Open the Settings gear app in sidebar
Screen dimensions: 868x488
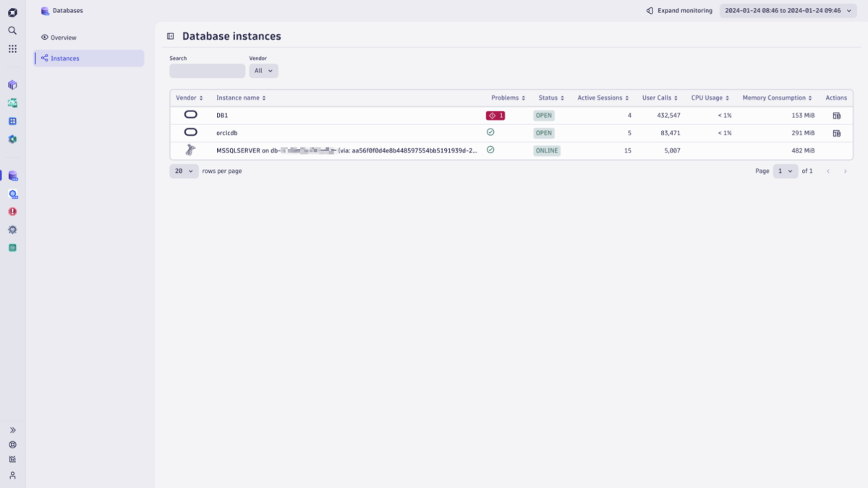pyautogui.click(x=12, y=229)
